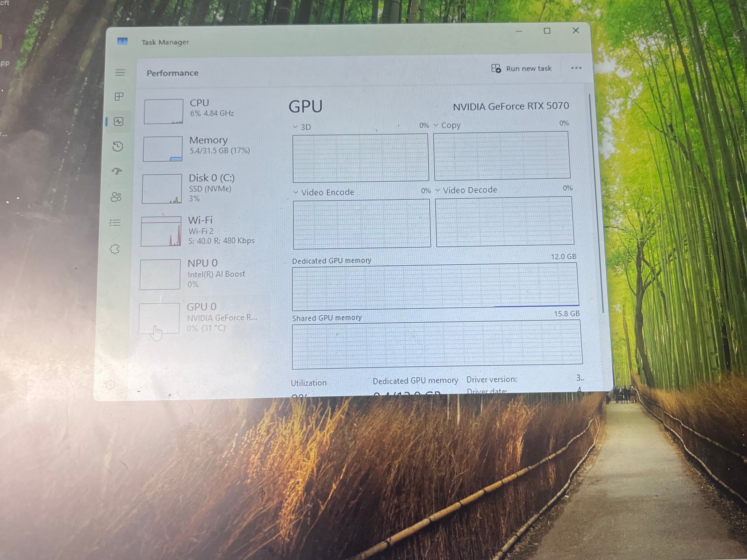
Task: Maximize the Task Manager window
Action: pos(547,31)
